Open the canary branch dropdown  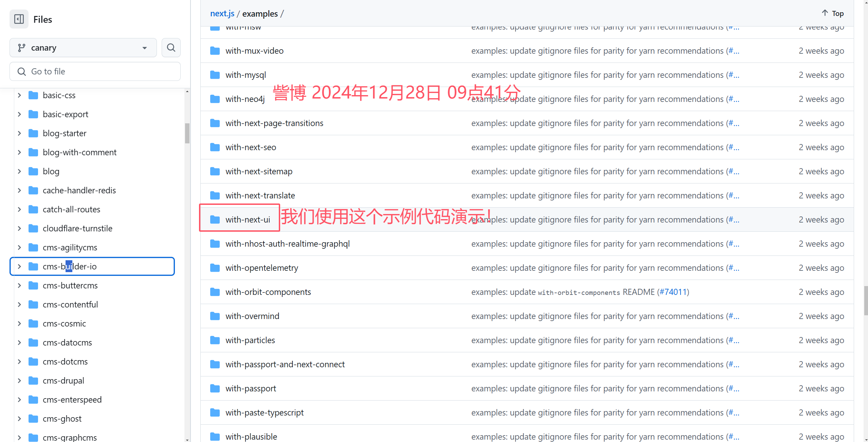pyautogui.click(x=83, y=48)
